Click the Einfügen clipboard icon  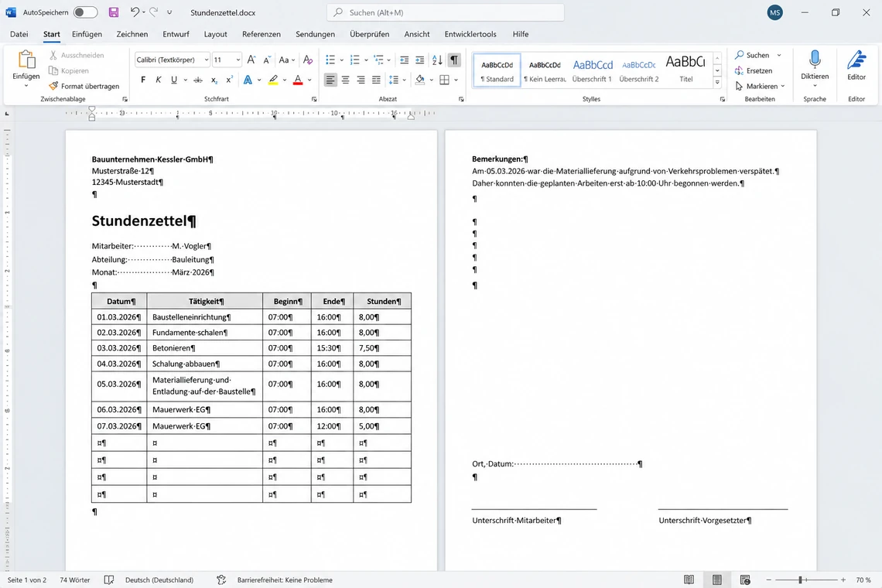point(26,59)
